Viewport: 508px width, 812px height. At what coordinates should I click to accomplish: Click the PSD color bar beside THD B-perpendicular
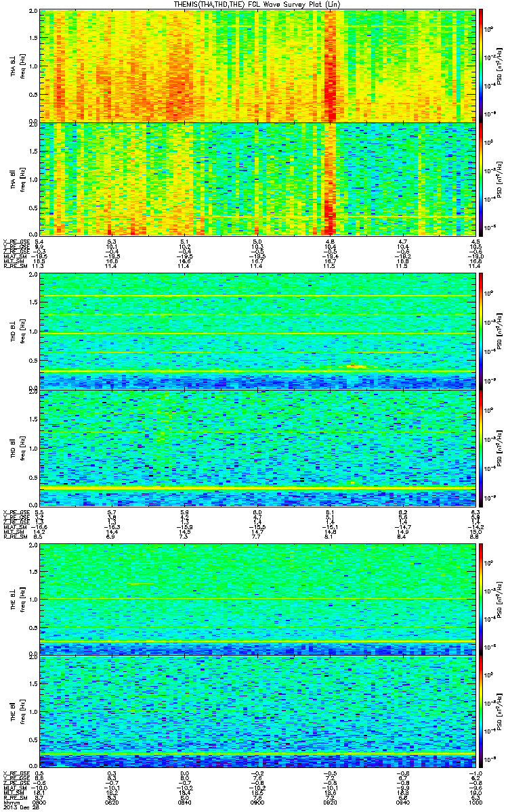pos(482,330)
